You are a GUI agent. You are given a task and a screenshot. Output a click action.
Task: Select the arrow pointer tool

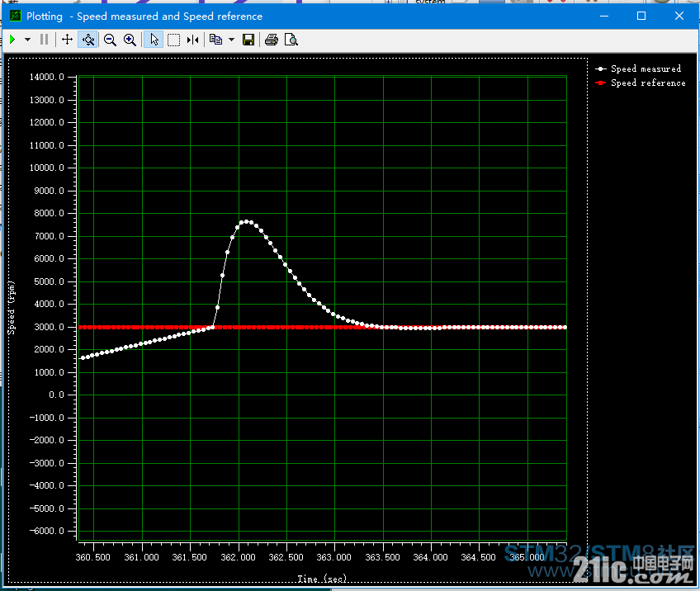tap(154, 40)
